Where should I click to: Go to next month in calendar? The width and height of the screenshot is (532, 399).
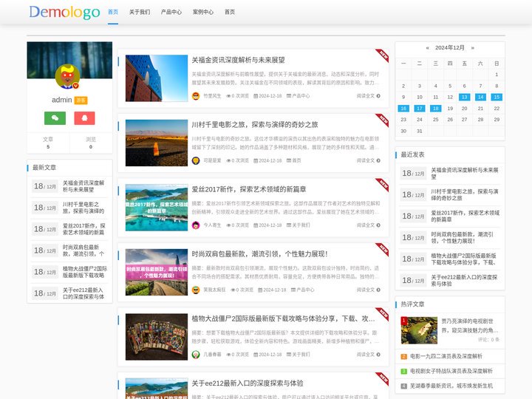pos(473,48)
